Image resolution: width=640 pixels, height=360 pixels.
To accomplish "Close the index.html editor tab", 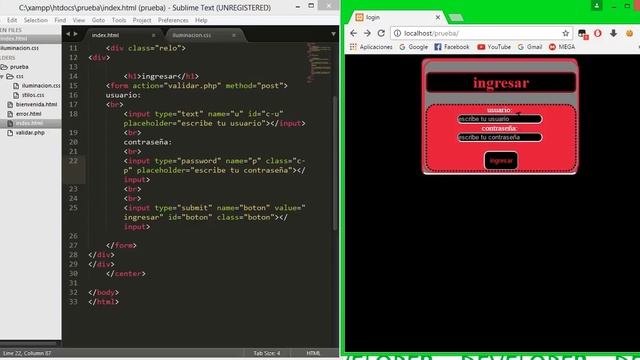I will (153, 36).
